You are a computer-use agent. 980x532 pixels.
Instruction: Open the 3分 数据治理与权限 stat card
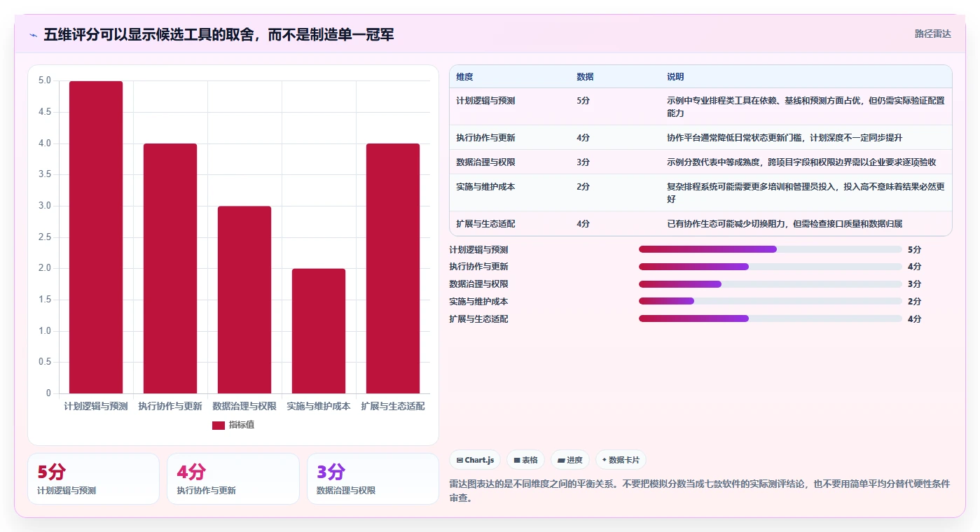point(373,479)
